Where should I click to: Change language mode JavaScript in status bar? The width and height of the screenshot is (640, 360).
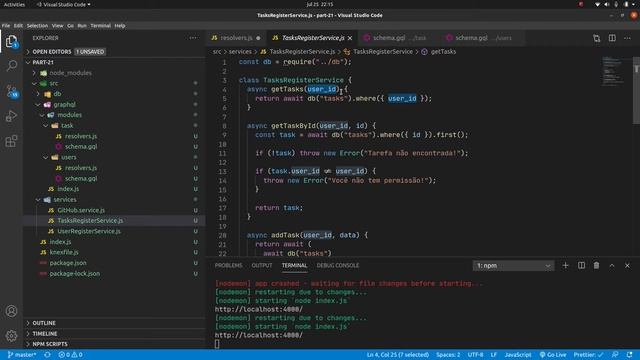[518, 355]
